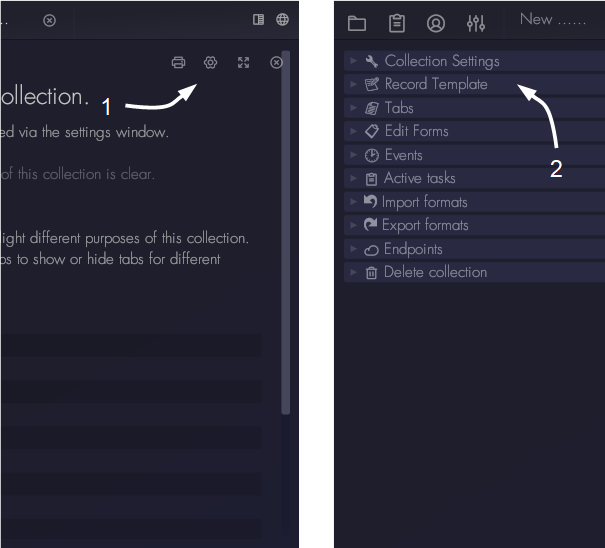605x548 pixels.
Task: Click the user profile icon
Action: 436,23
